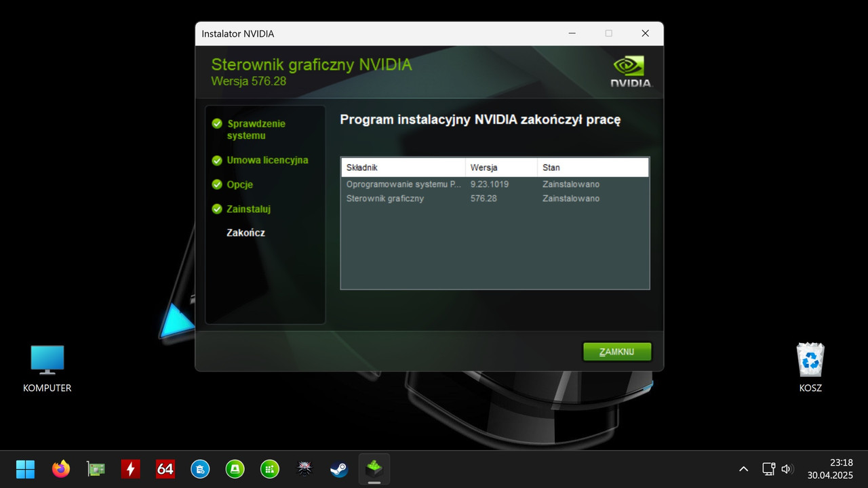This screenshot has height=488, width=868.
Task: Click green checkmark beside Zainstaluj
Action: tap(217, 209)
